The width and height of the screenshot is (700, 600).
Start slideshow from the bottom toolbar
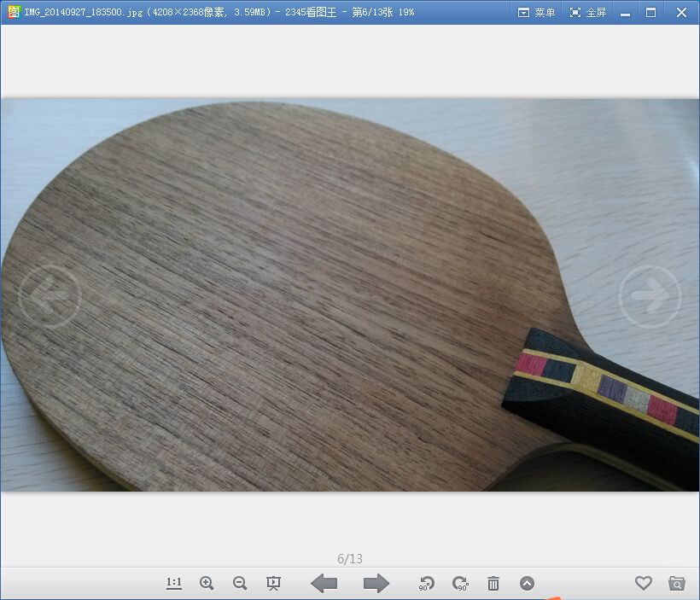click(273, 583)
